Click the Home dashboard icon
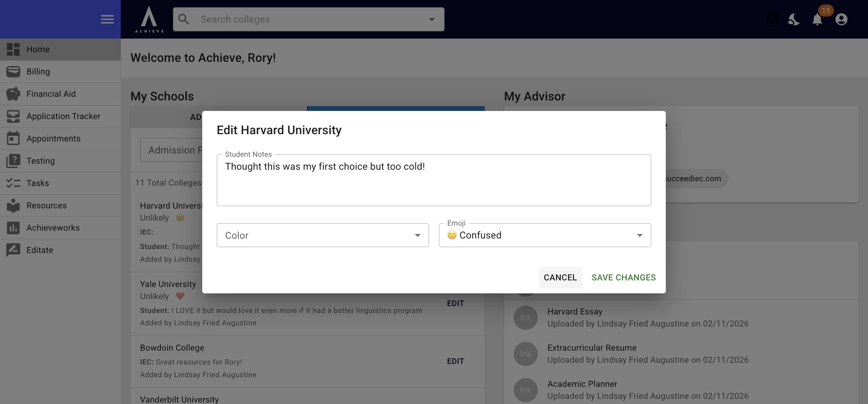The image size is (868, 404). tap(13, 49)
